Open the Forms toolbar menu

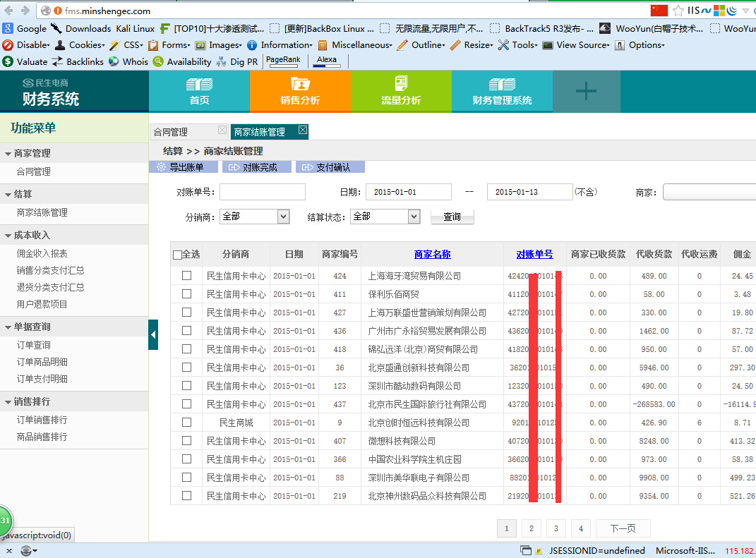(x=169, y=45)
